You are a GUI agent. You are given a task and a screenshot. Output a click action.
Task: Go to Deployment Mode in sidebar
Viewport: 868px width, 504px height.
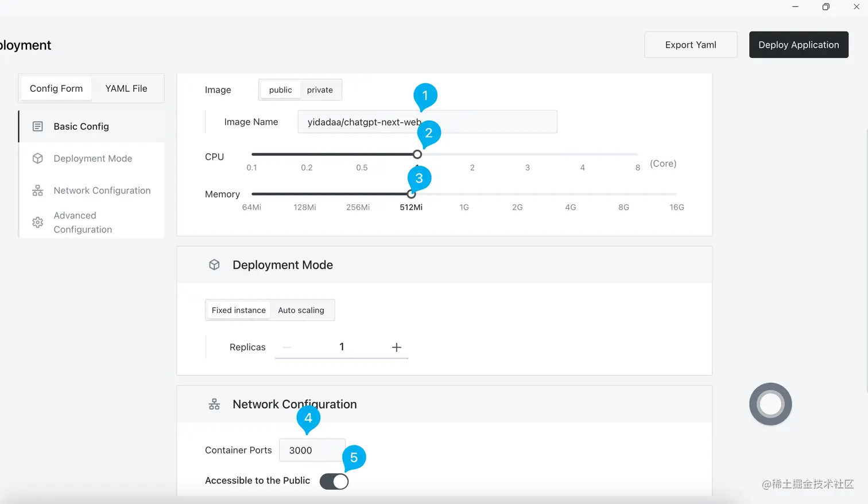(x=92, y=158)
